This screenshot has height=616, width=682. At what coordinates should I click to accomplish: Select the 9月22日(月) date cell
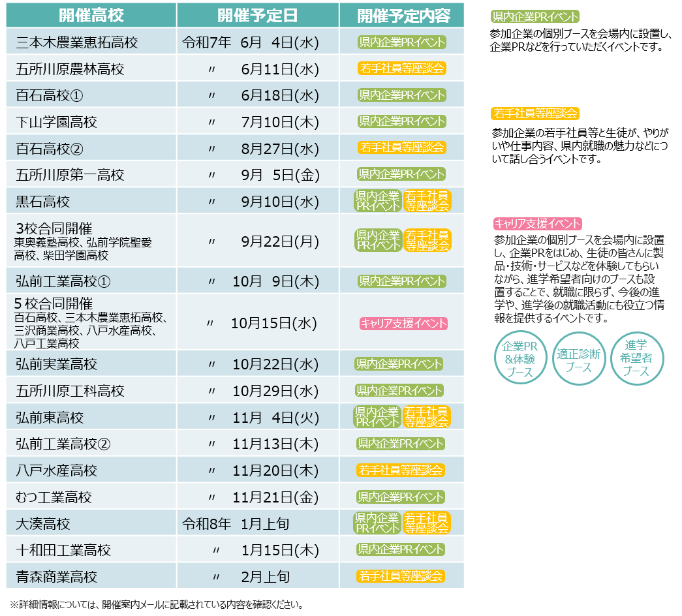[x=258, y=241]
